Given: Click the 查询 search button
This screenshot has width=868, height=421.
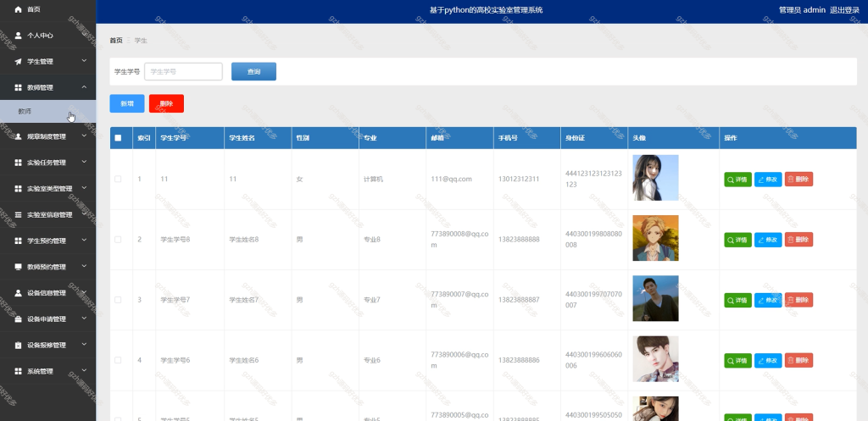Looking at the screenshot, I should click(x=253, y=71).
